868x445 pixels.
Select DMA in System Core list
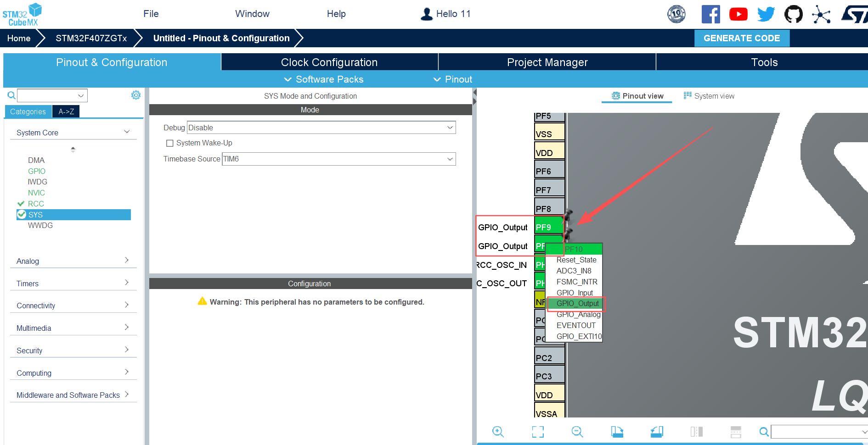point(36,160)
